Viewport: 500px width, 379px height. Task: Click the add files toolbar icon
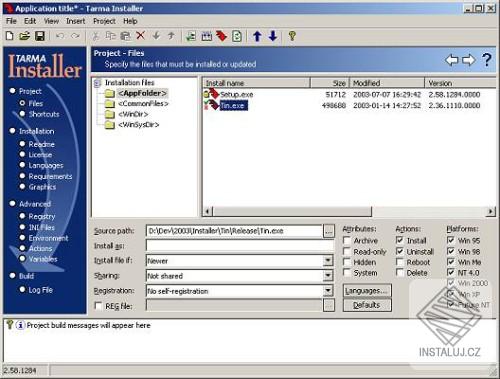tap(191, 36)
